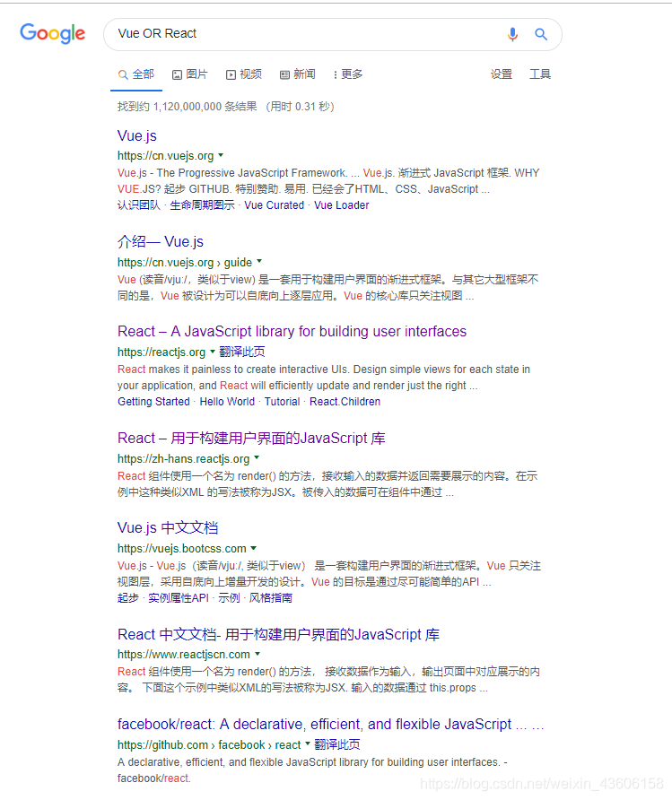Expand dropdown arrow next to https://cn.vuejs.org

coord(221,155)
